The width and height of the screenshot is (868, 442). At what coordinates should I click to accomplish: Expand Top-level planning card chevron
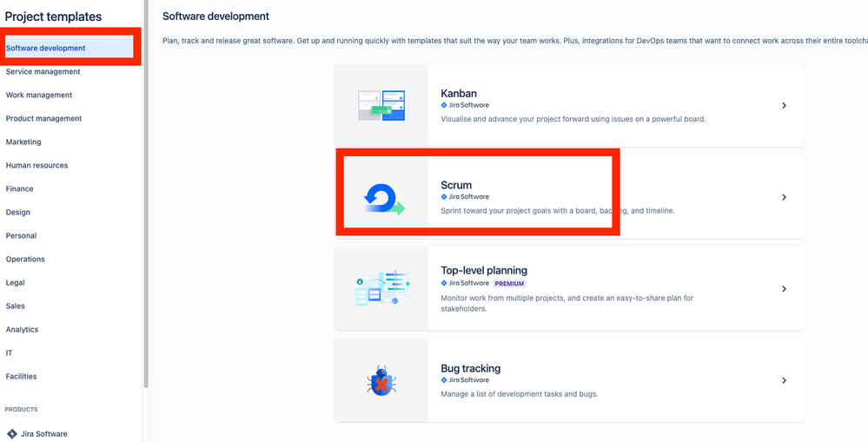point(784,289)
